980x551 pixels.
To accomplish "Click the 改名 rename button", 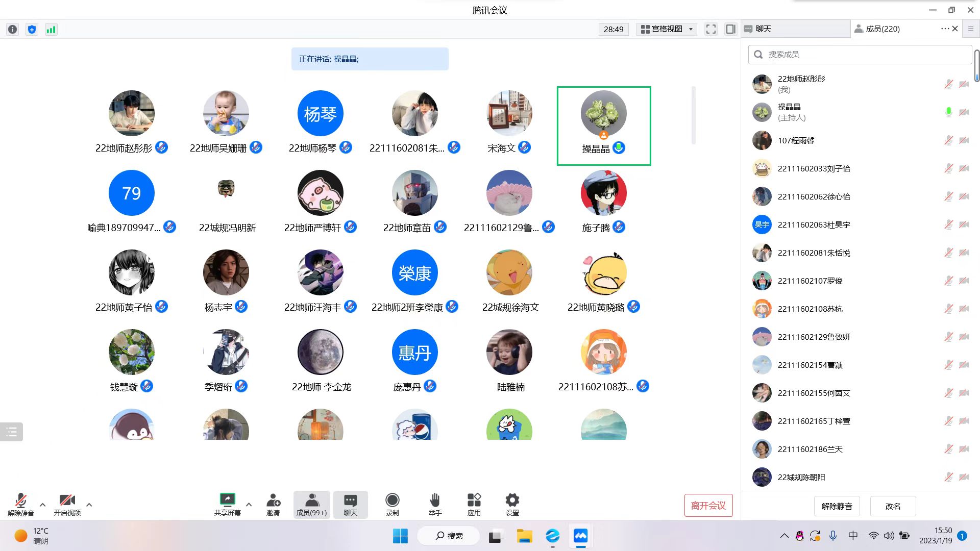I will point(893,506).
